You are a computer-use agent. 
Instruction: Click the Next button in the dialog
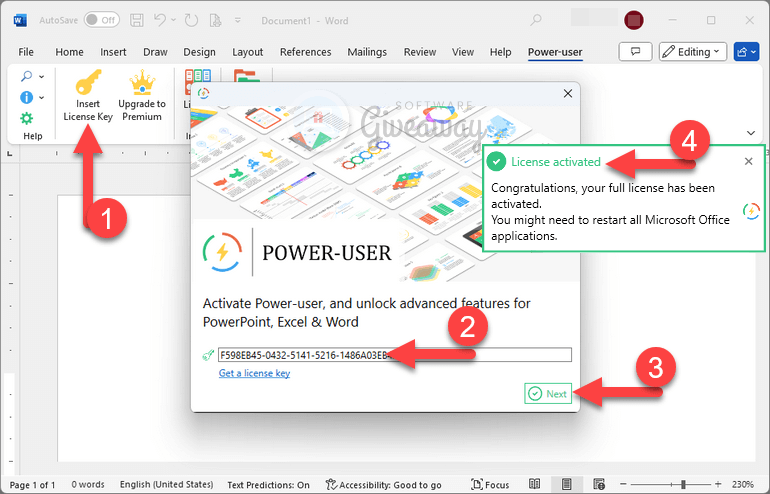coord(548,393)
